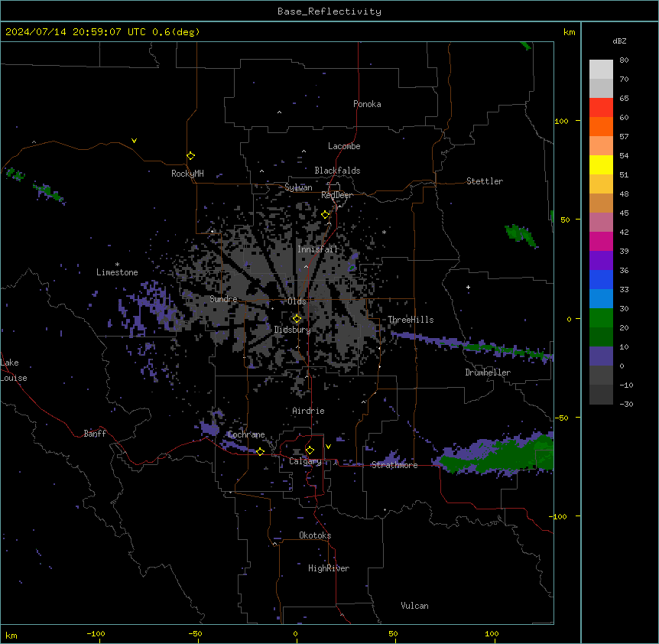Click the Lacombe city label
The height and width of the screenshot is (644, 659).
pyautogui.click(x=344, y=146)
